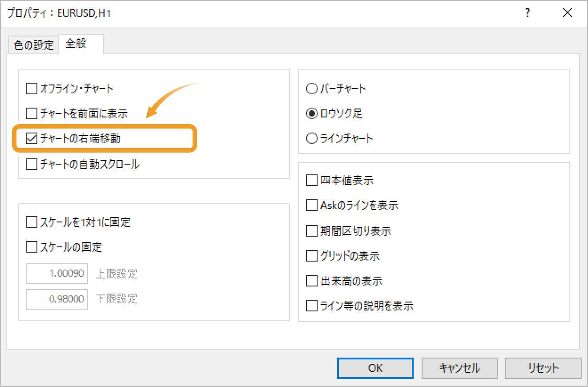Check ライン等の説明を表示 option
Viewport: 588px width, 387px height.
(x=312, y=306)
